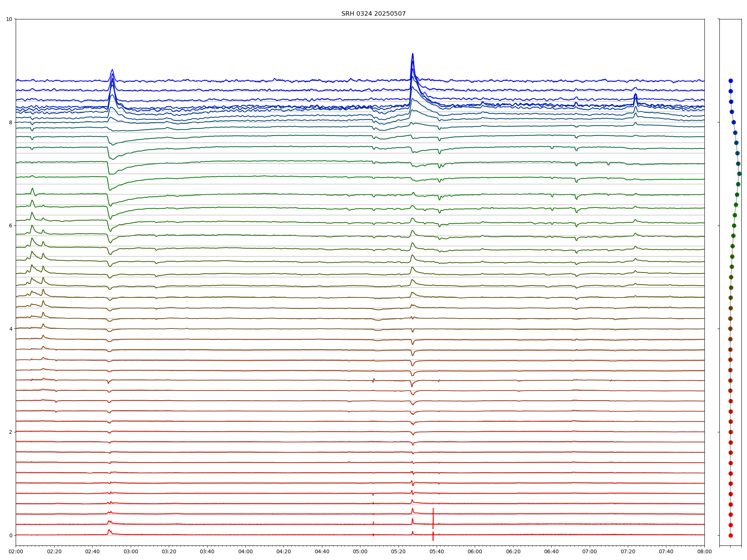Select the y-axis label 6

pos(10,225)
